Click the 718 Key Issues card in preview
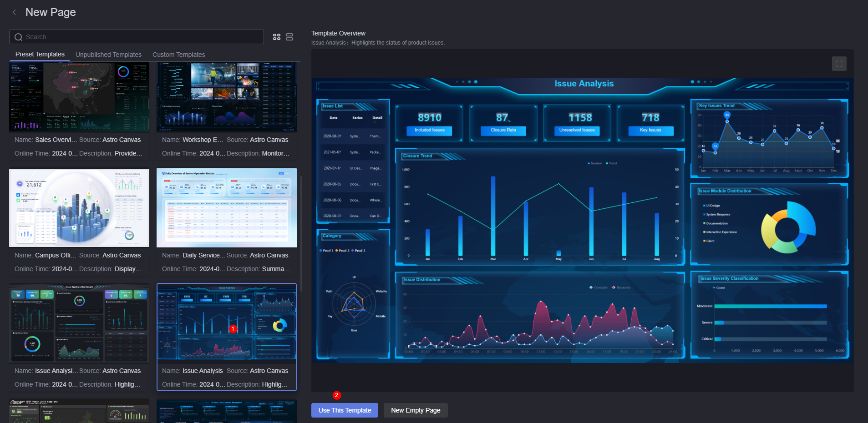The height and width of the screenshot is (423, 868). 650,124
